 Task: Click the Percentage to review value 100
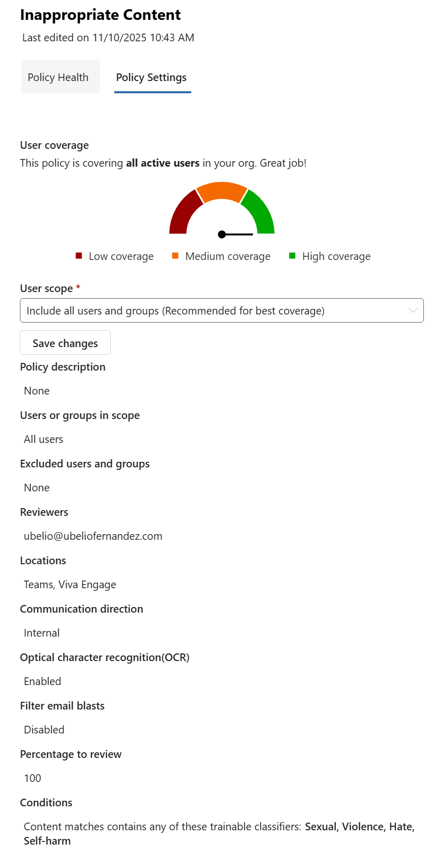(33, 778)
